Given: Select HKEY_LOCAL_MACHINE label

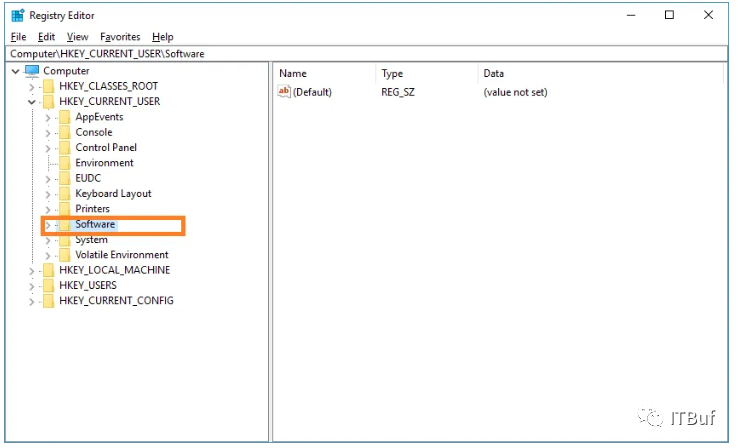Looking at the screenshot, I should pyautogui.click(x=114, y=270).
